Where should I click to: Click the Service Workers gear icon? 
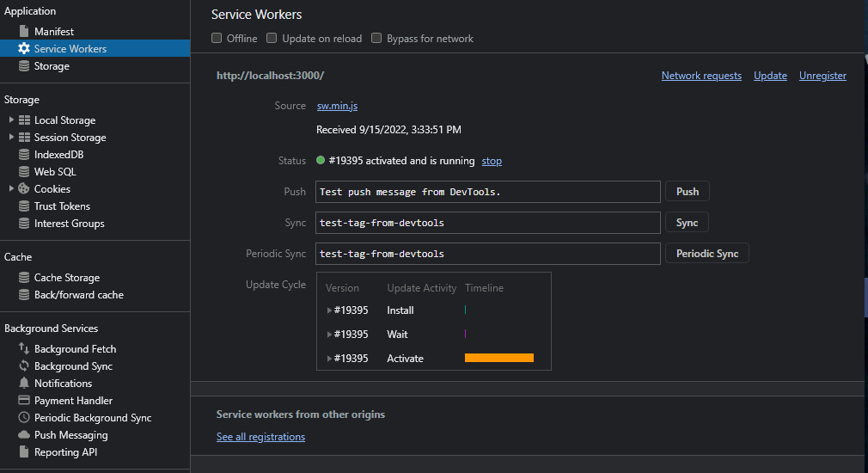[24, 49]
